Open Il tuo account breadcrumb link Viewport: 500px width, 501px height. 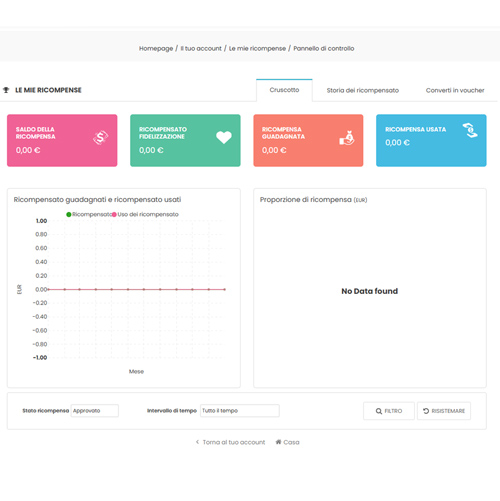pos(201,48)
